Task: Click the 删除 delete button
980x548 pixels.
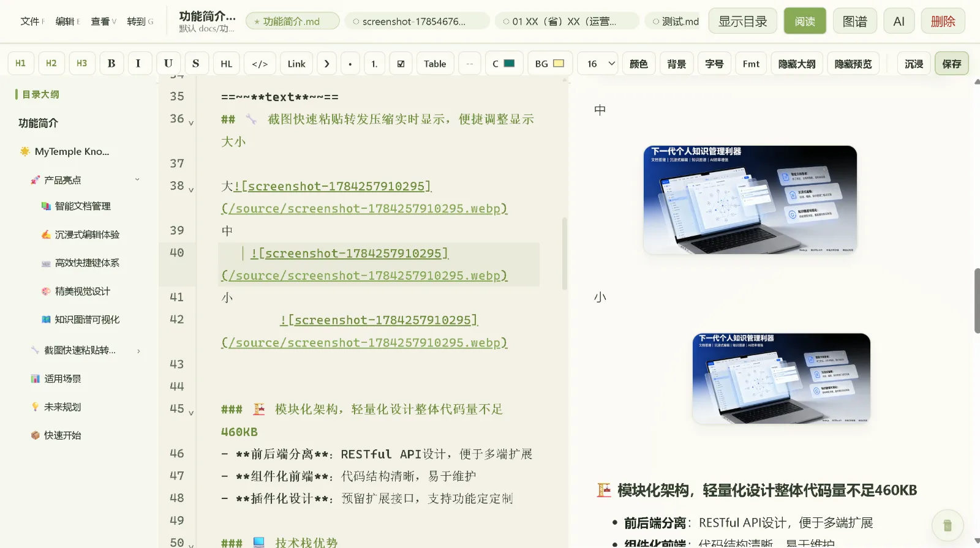Action: tap(943, 21)
